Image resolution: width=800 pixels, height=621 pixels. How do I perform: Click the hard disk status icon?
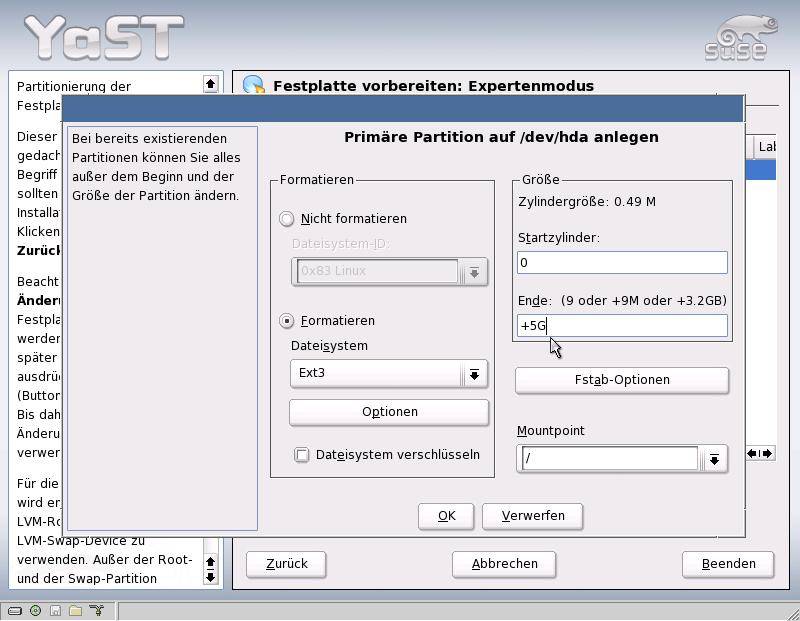[15, 610]
